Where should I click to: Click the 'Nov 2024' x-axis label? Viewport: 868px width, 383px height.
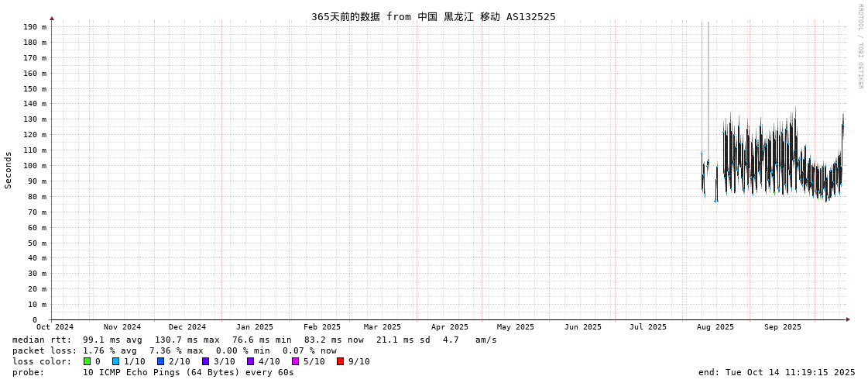coord(122,327)
